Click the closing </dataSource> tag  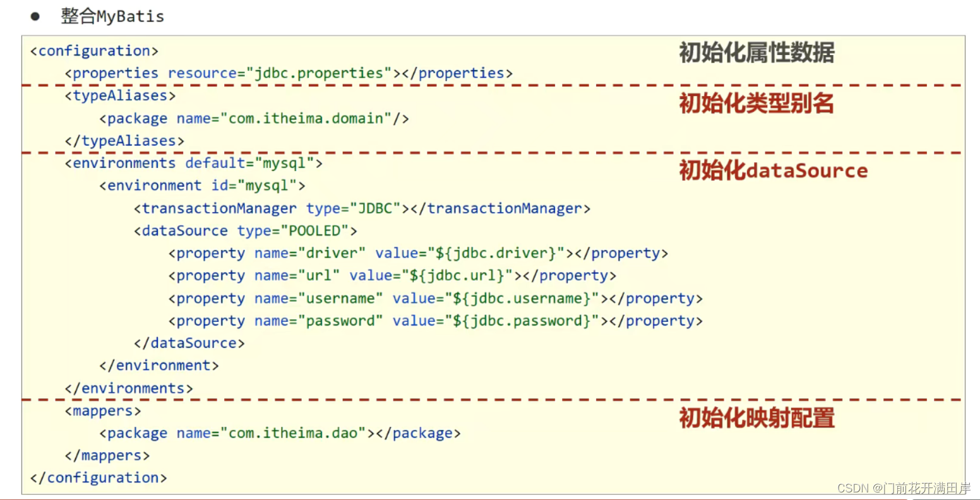pyautogui.click(x=189, y=343)
